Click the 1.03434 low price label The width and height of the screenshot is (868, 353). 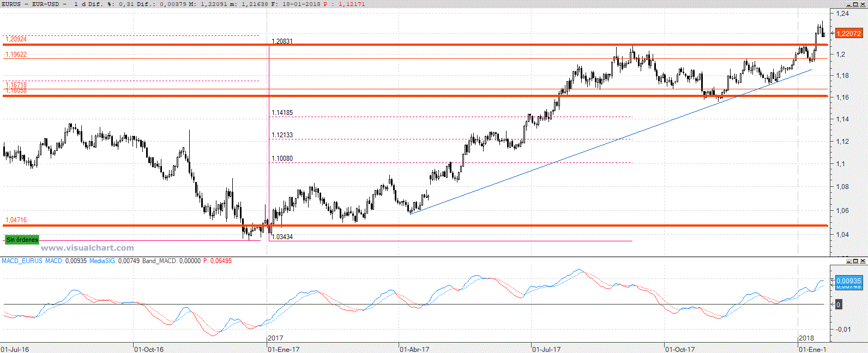(282, 237)
